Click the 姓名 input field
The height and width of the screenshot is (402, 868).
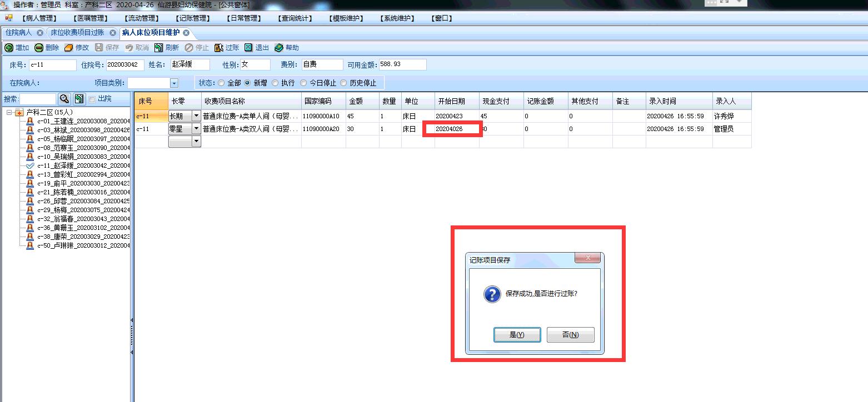tap(189, 65)
